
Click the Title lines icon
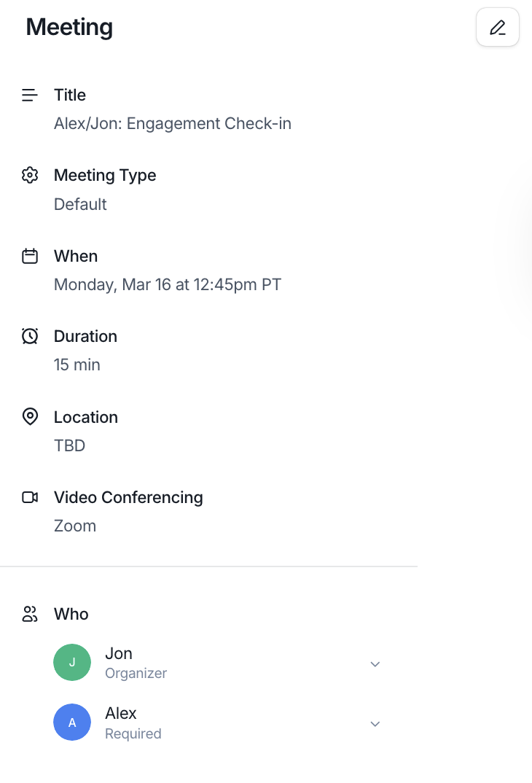[30, 95]
